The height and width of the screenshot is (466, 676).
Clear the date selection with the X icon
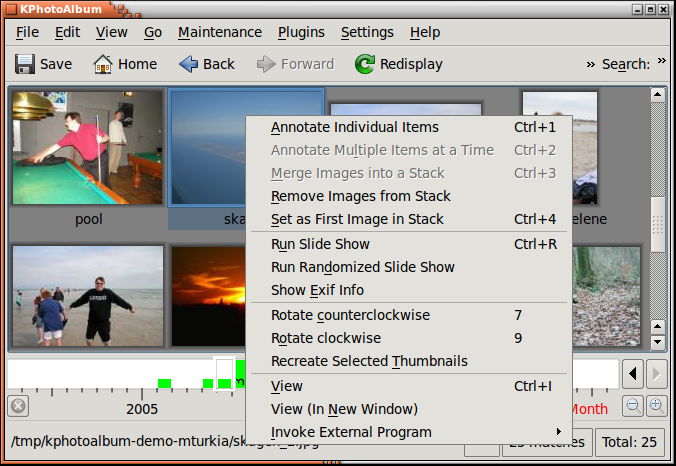coord(18,406)
